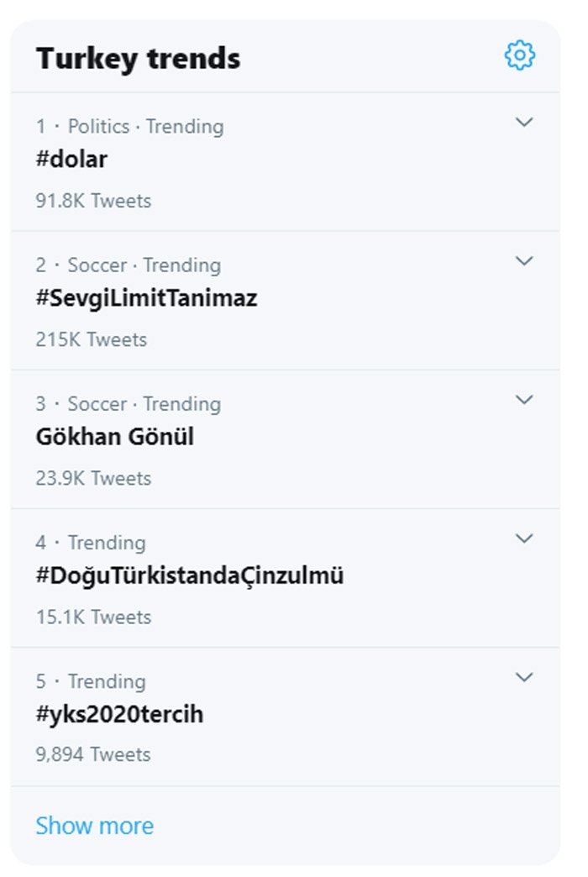This screenshot has width=588, height=877.
Task: Click the 15.1K Tweets count
Action: (x=93, y=617)
